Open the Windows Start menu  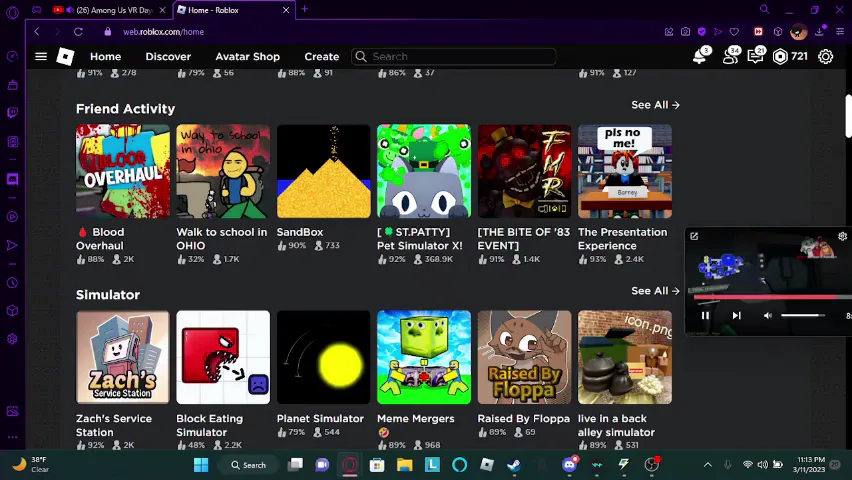pyautogui.click(x=201, y=465)
